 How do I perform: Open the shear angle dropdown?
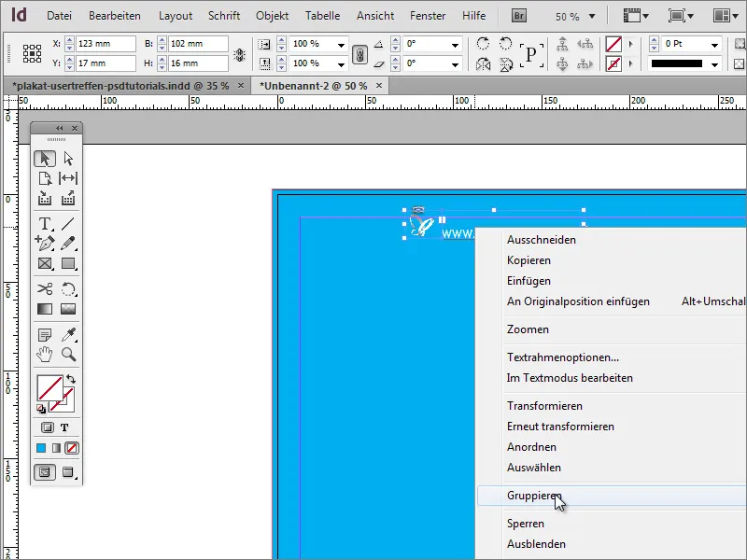point(455,64)
